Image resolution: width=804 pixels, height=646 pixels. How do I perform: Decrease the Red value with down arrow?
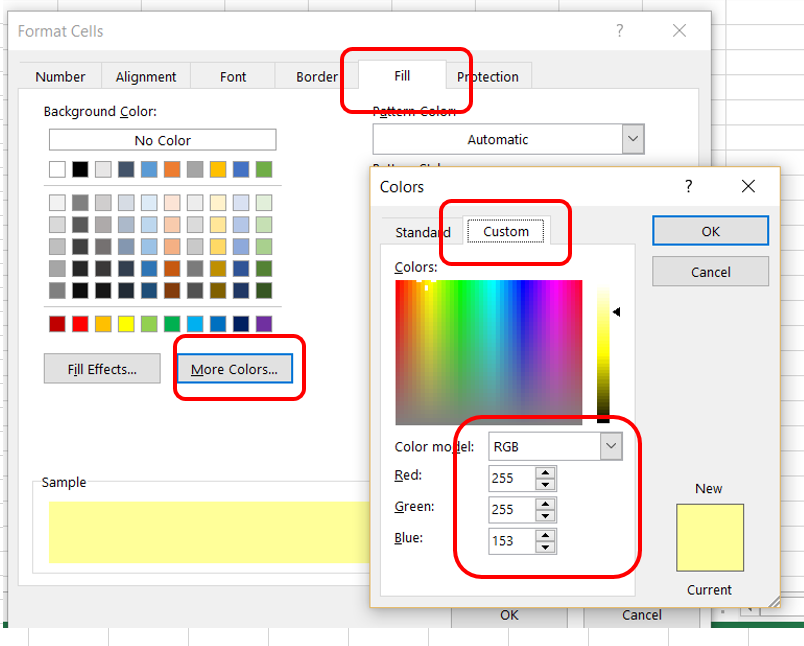546,484
